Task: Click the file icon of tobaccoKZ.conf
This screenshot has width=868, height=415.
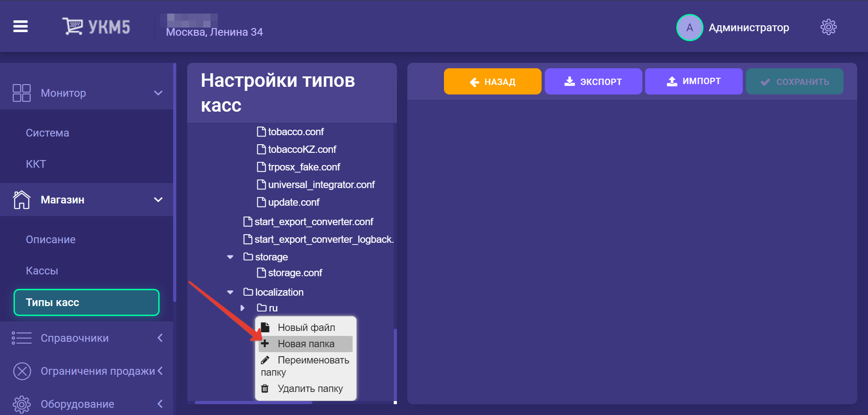Action: tap(261, 149)
